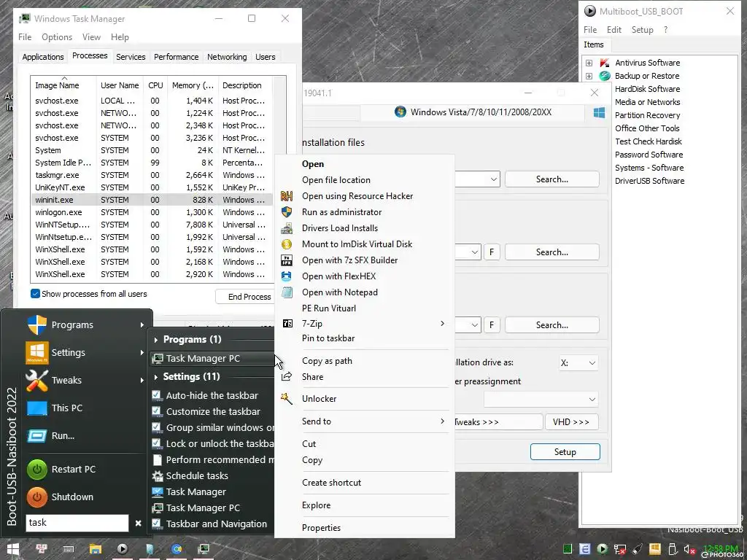
Task: Clear the start menu search with X
Action: coord(138,523)
